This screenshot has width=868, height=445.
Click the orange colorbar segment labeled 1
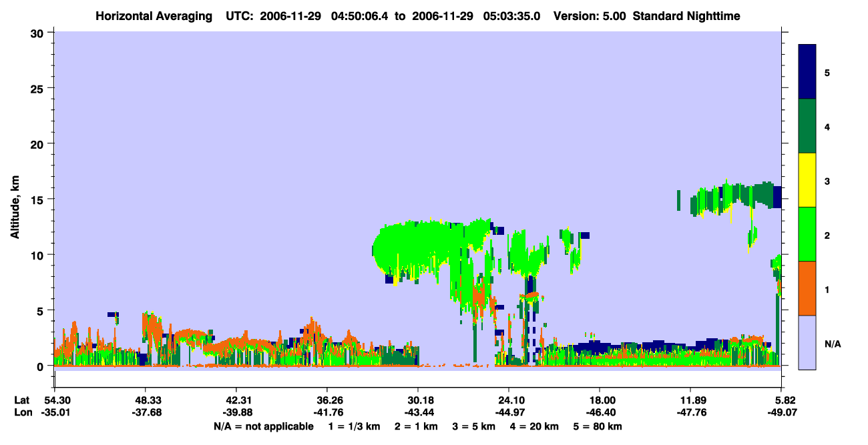pos(807,288)
